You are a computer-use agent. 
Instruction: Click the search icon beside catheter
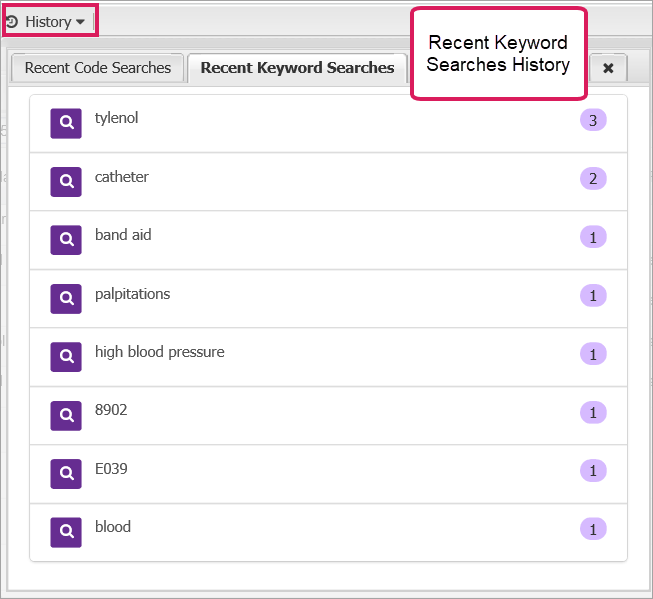coord(66,181)
